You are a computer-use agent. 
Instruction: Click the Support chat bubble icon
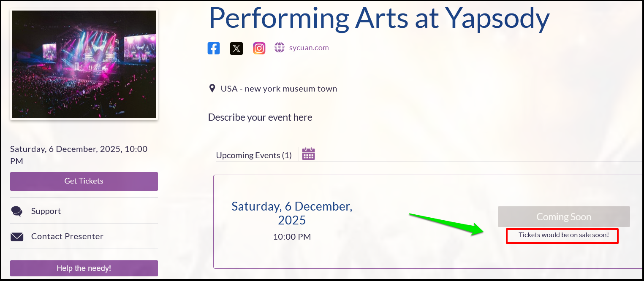17,211
